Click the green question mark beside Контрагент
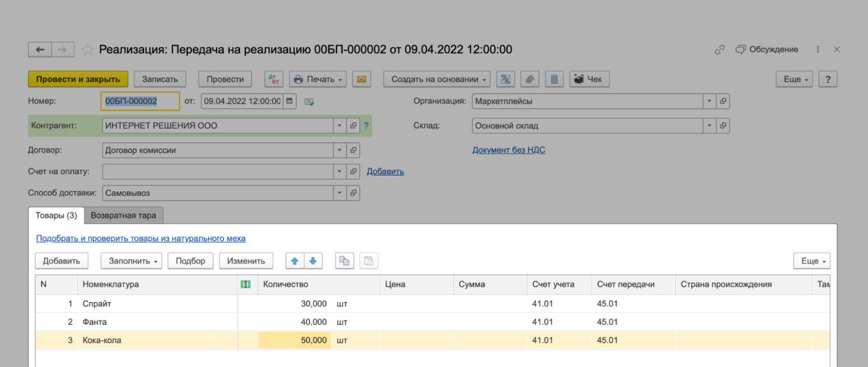The height and width of the screenshot is (367, 868). pyautogui.click(x=366, y=126)
